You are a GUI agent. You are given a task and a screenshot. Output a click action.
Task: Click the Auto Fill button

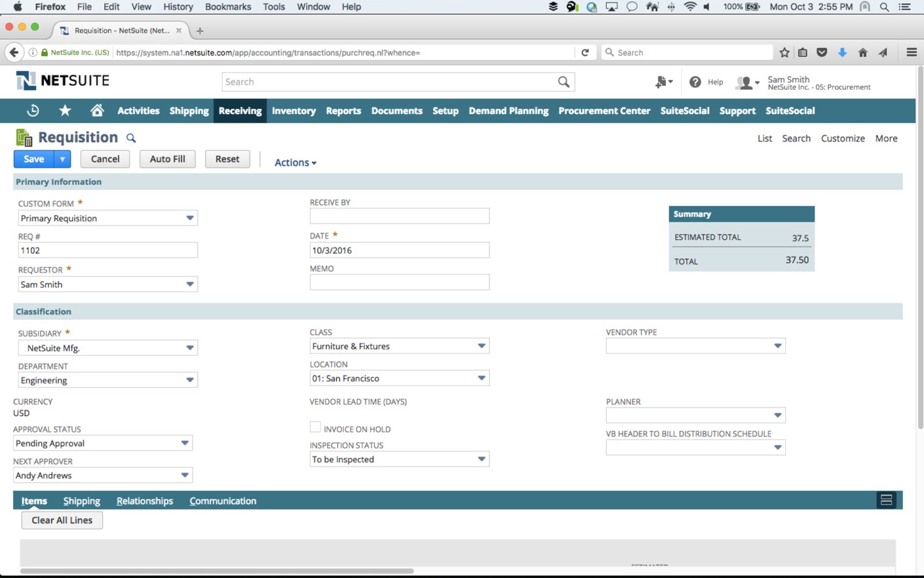pyautogui.click(x=167, y=159)
